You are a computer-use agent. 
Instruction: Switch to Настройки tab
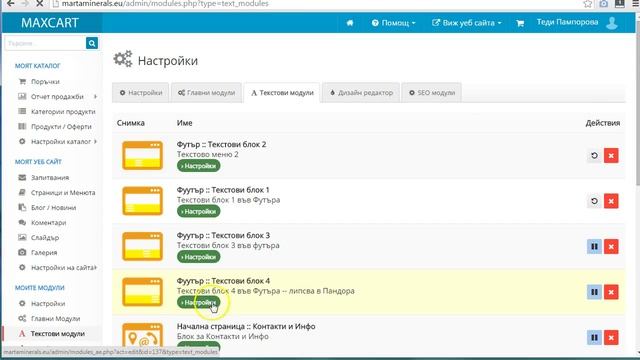tap(141, 93)
